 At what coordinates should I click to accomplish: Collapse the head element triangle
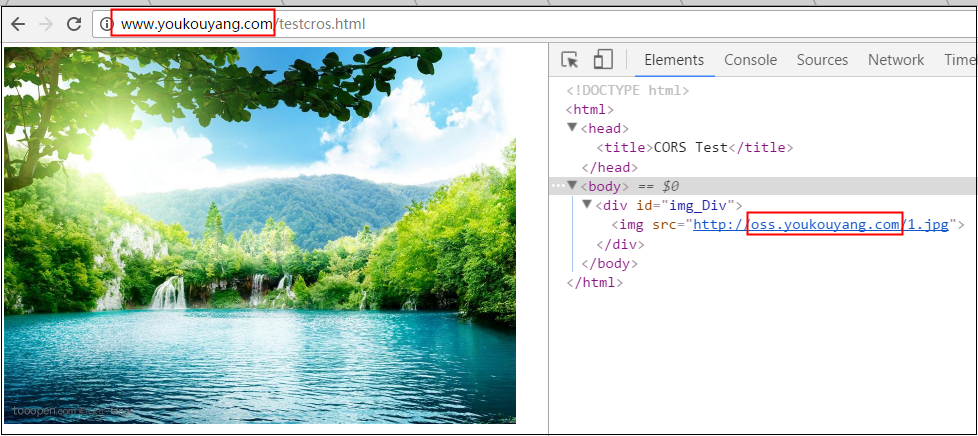coord(572,127)
